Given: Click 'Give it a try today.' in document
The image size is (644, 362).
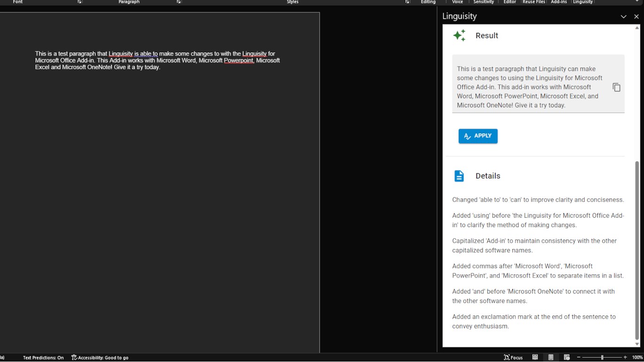Looking at the screenshot, I should click(x=137, y=67).
